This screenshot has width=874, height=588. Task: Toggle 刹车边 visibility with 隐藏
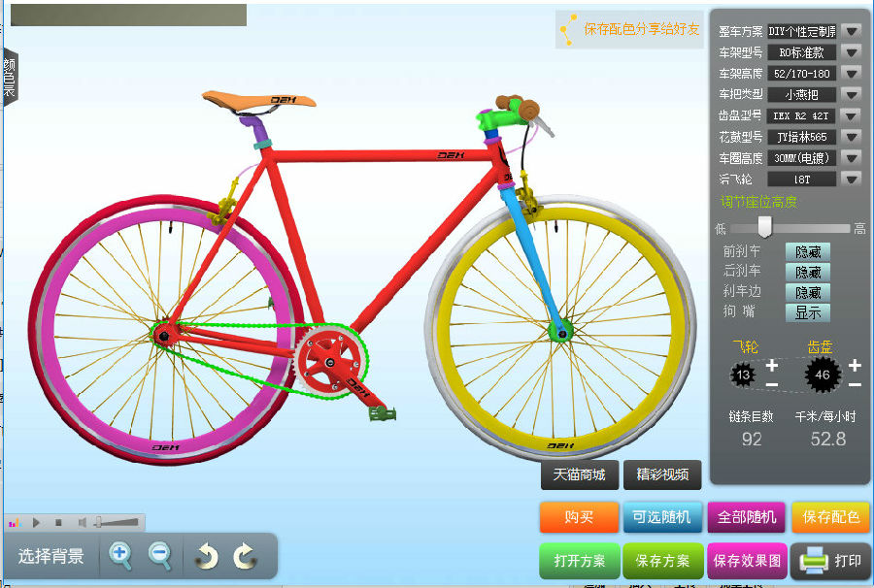[x=808, y=292]
